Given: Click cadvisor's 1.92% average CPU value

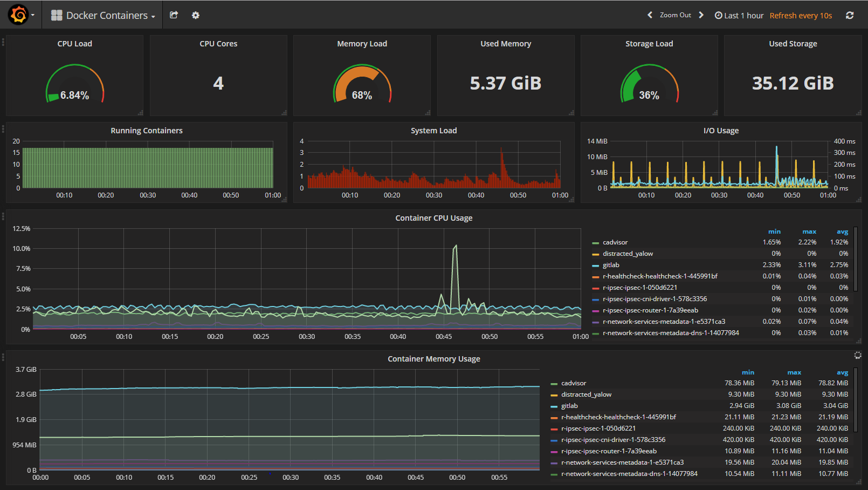Looking at the screenshot, I should click(x=839, y=242).
